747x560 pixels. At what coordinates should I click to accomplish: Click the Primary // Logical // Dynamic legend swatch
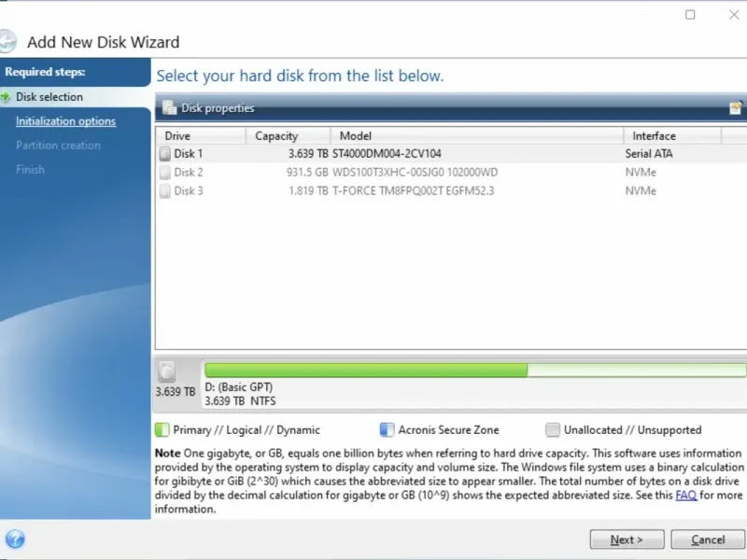(162, 430)
